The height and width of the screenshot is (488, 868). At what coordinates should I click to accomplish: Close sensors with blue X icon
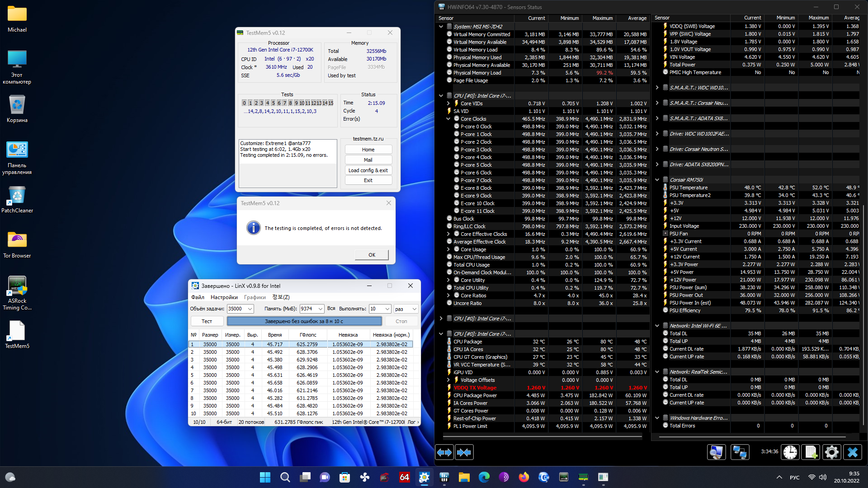853,452
